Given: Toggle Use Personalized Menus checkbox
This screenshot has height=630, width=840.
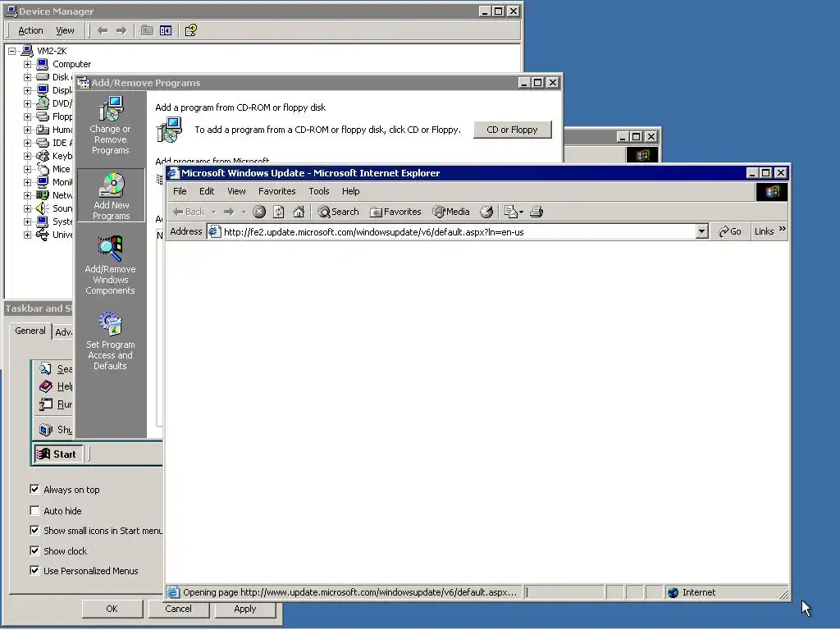Looking at the screenshot, I should [x=34, y=571].
